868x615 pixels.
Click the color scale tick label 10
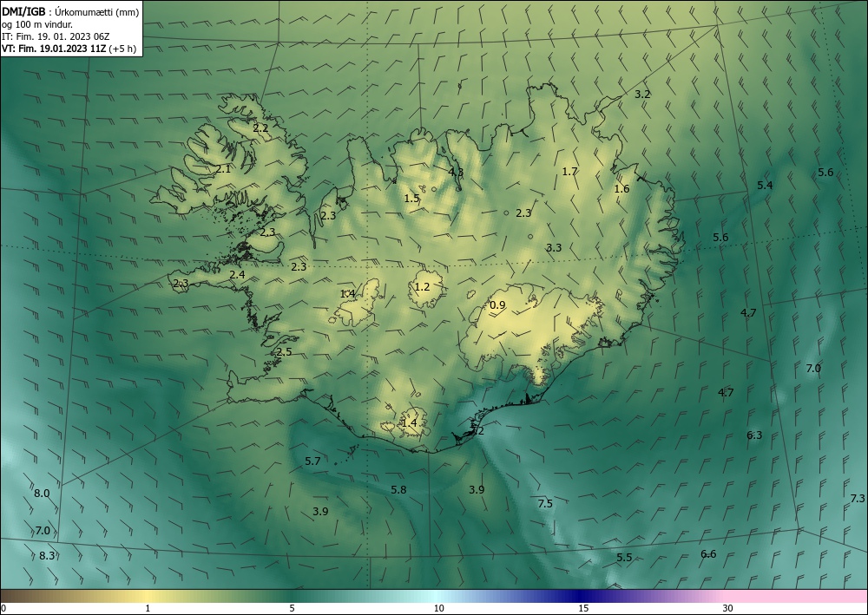[438, 608]
